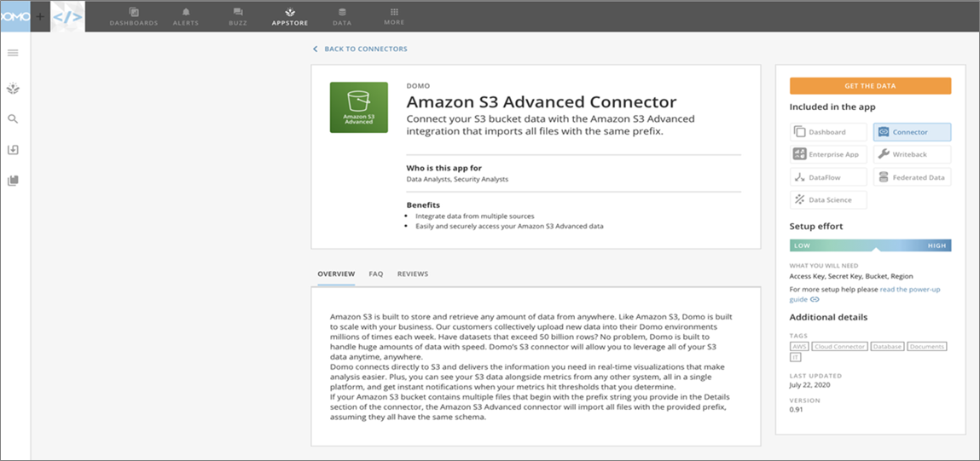The width and height of the screenshot is (980, 461).
Task: Open the Alerts bell navigation item
Action: (x=186, y=17)
